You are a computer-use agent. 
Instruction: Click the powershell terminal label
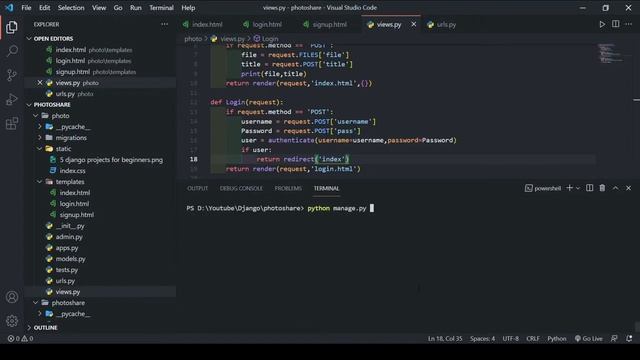tap(543, 188)
